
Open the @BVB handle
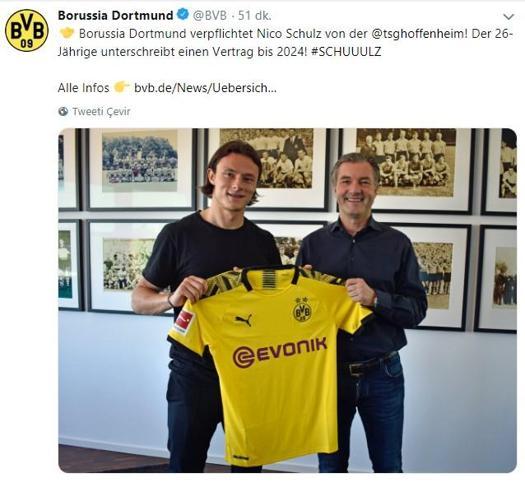point(210,15)
